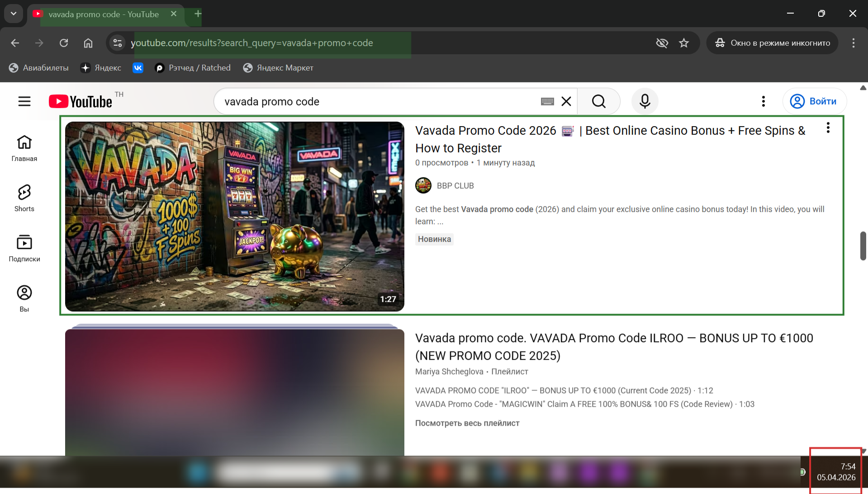Open Chrome's three-dot menu

853,43
